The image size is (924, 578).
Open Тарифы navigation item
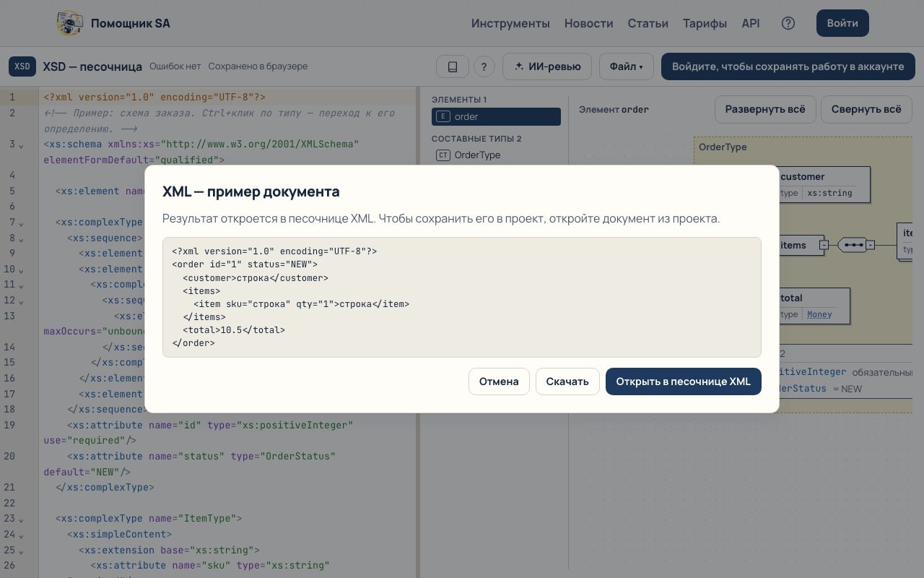click(x=705, y=23)
